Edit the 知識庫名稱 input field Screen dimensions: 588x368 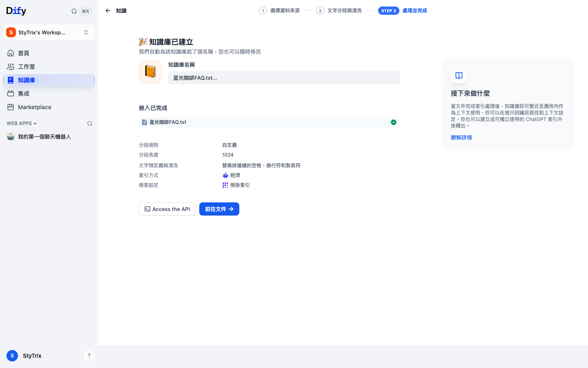coord(284,78)
